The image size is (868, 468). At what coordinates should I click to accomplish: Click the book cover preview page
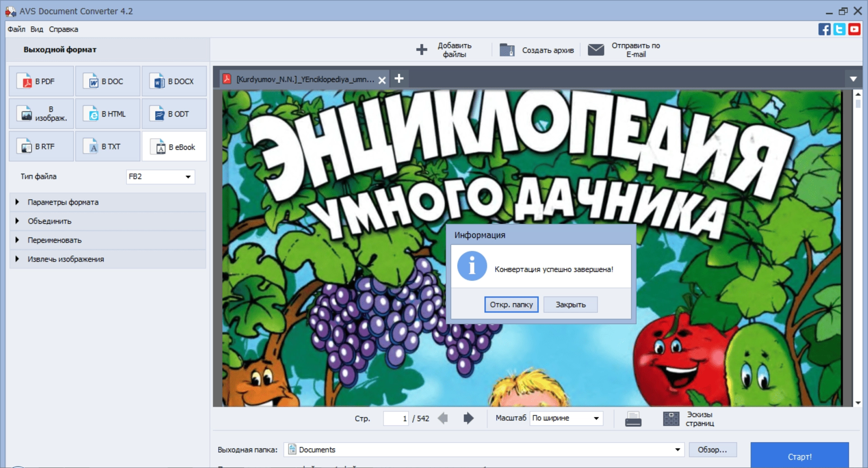click(x=531, y=248)
